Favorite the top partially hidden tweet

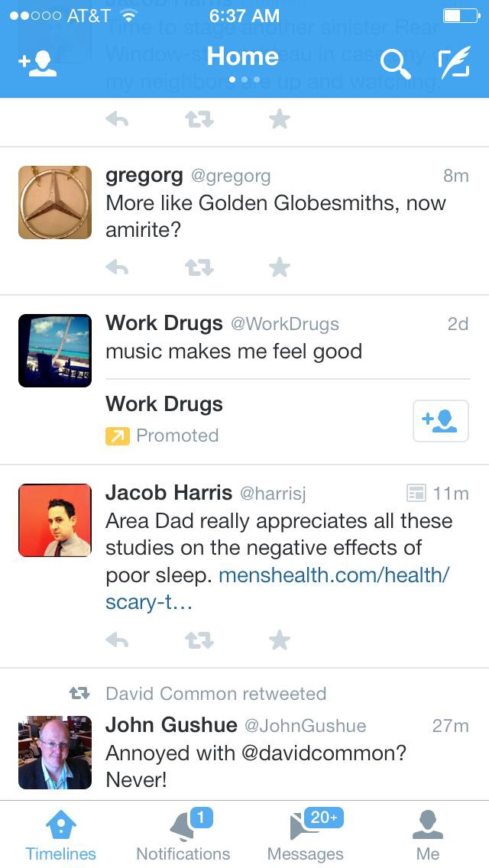coord(280,119)
